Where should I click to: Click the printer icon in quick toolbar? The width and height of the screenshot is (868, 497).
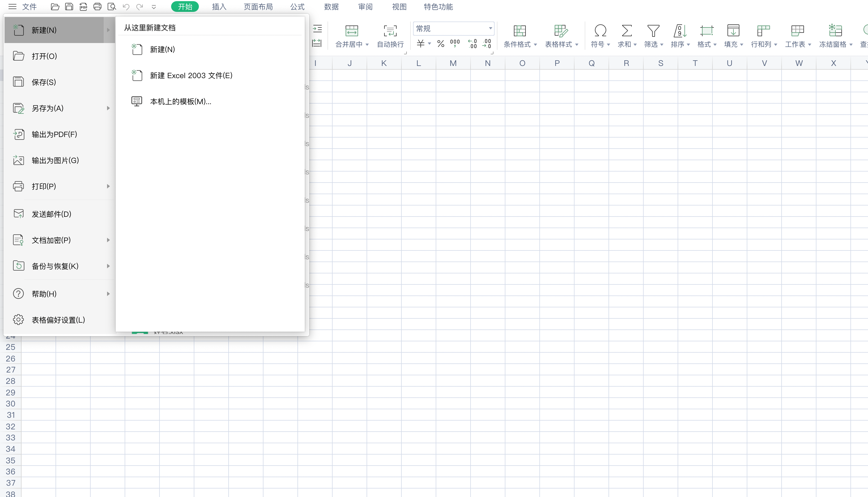tap(97, 7)
